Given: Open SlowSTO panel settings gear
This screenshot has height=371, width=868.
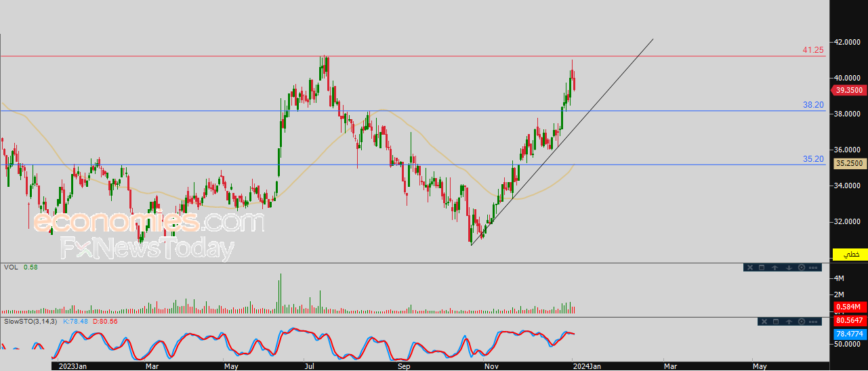Looking at the screenshot, I should (x=802, y=321).
